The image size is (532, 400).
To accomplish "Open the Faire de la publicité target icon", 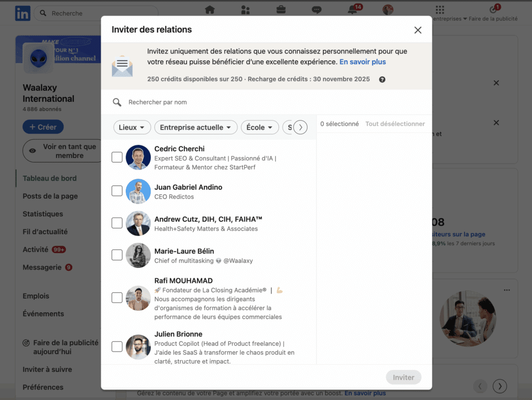I will click(x=493, y=11).
